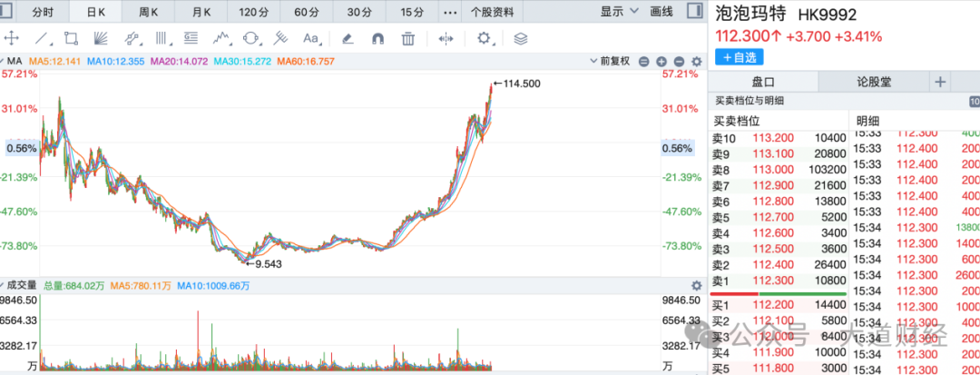Click the plus tab beside 论股堂
The width and height of the screenshot is (980, 375).
941,81
